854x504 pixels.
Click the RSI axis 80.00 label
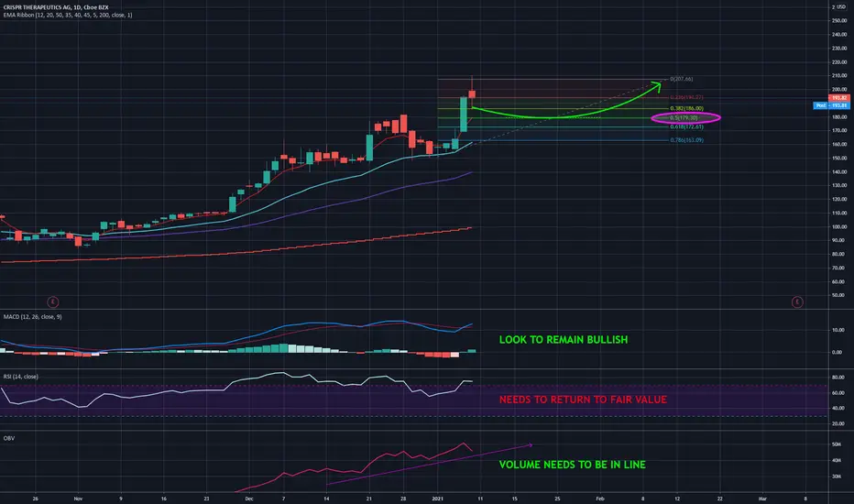(x=838, y=377)
